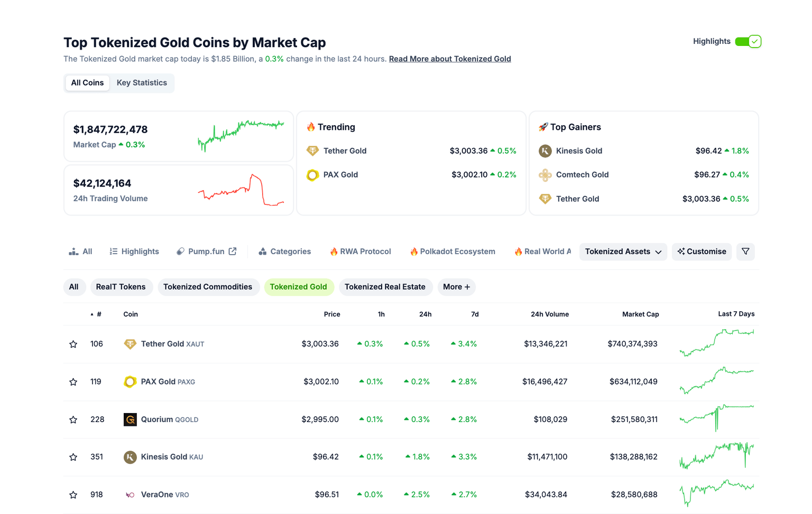
Task: Star the PAX Gold row
Action: 73,382
